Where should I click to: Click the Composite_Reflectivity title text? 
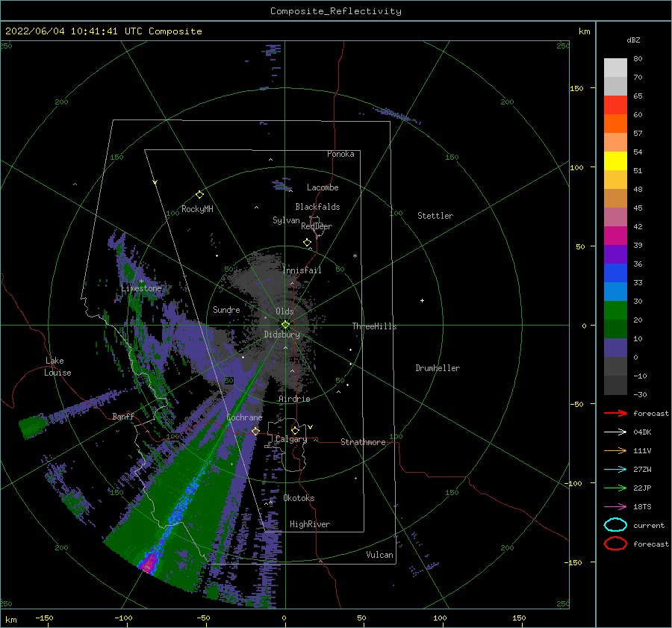(x=336, y=11)
